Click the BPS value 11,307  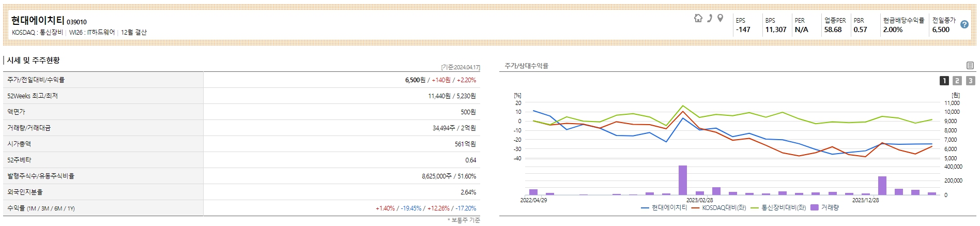[x=775, y=29]
